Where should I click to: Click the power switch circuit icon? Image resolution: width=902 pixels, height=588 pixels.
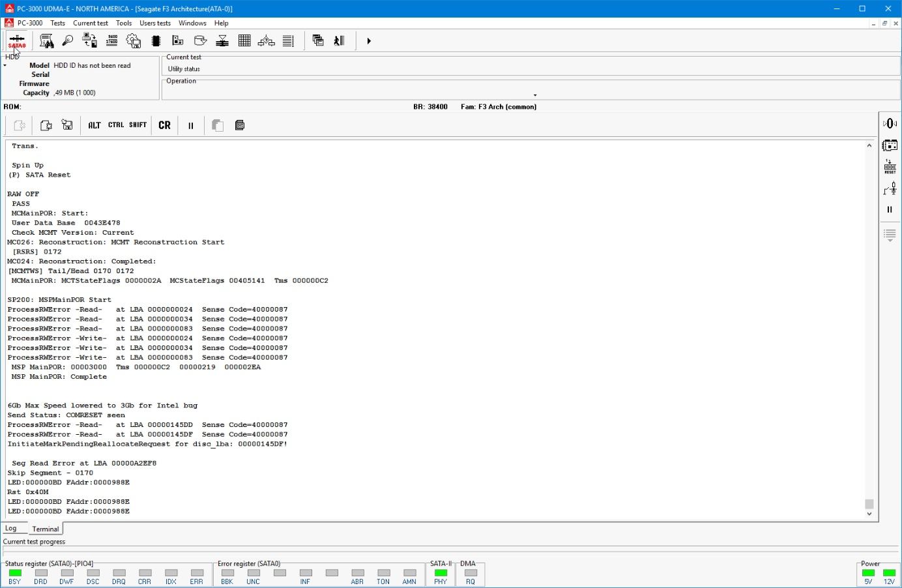(890, 189)
